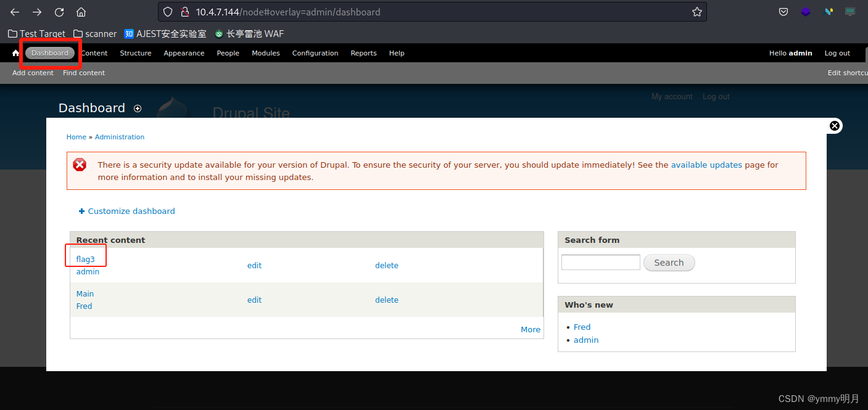Click the Administration breadcrumb link

120,137
